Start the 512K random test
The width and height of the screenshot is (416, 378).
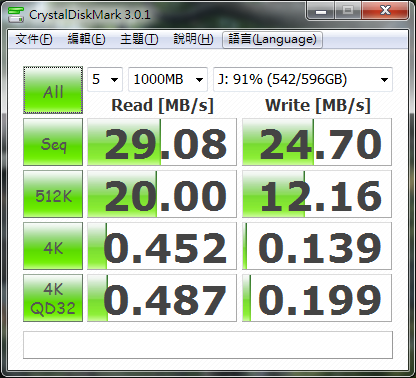point(53,194)
